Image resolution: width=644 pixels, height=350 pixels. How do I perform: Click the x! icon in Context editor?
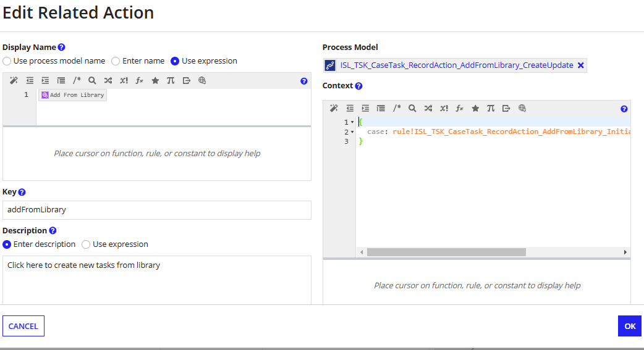point(444,108)
